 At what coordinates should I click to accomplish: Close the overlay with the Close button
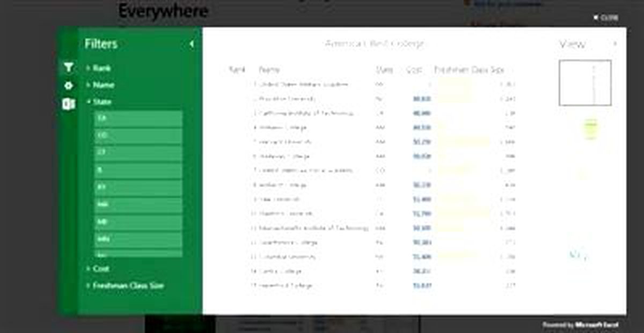[x=605, y=17]
